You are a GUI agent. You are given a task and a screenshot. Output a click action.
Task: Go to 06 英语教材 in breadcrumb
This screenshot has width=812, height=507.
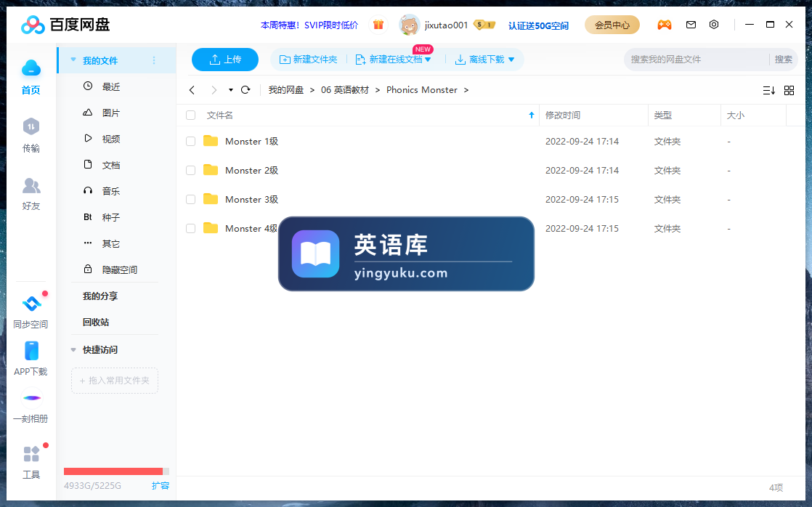345,90
